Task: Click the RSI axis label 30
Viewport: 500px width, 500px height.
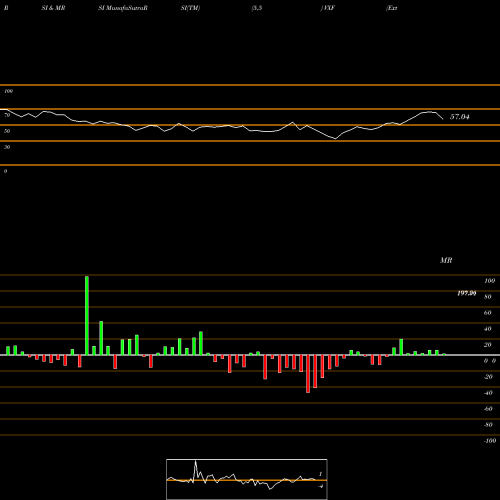Action: pyautogui.click(x=7, y=147)
